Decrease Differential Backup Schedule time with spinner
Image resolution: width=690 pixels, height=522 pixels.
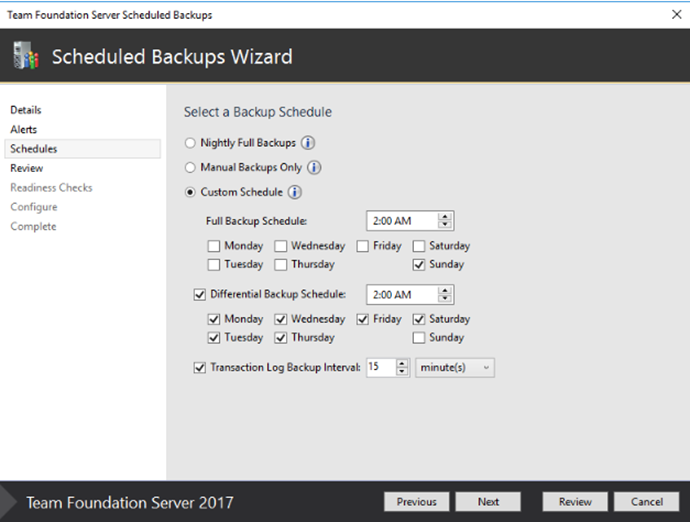pyautogui.click(x=446, y=299)
